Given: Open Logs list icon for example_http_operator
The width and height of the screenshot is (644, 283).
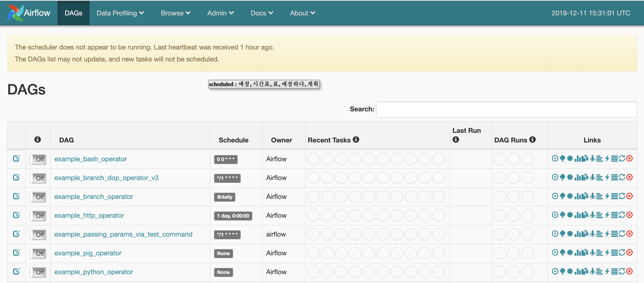Looking at the screenshot, I should pyautogui.click(x=614, y=215).
